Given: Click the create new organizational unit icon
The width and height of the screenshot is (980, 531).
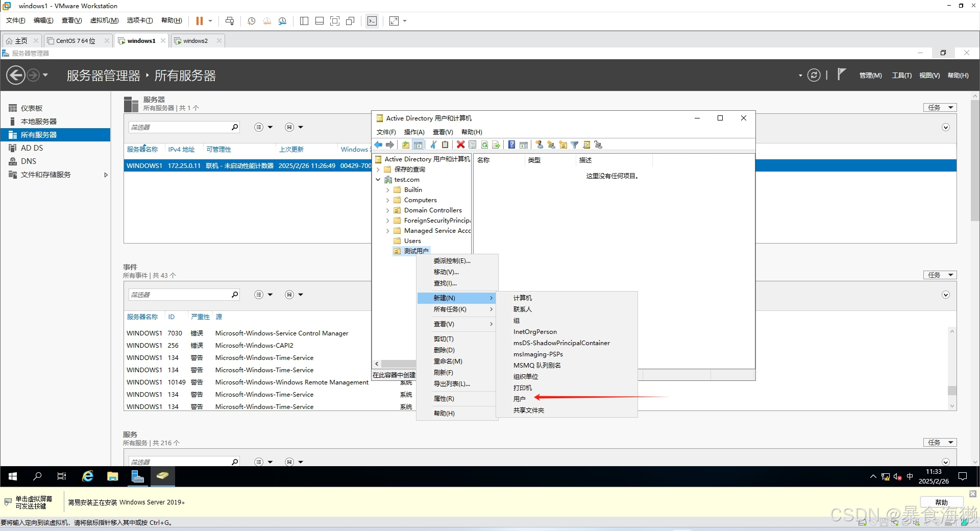Looking at the screenshot, I should coord(563,145).
